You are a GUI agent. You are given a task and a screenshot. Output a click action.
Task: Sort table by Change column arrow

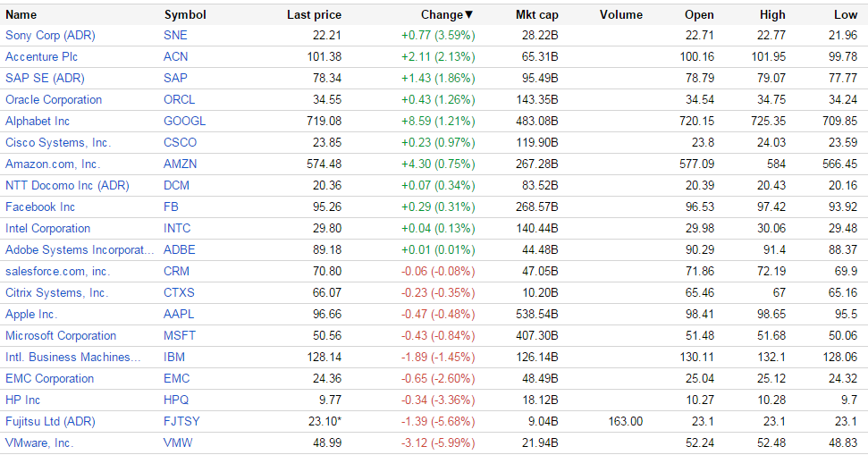pyautogui.click(x=469, y=14)
